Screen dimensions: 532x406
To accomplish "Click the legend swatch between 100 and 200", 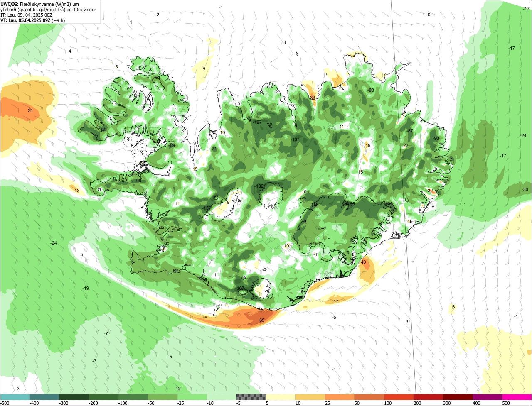I will (x=399, y=397).
